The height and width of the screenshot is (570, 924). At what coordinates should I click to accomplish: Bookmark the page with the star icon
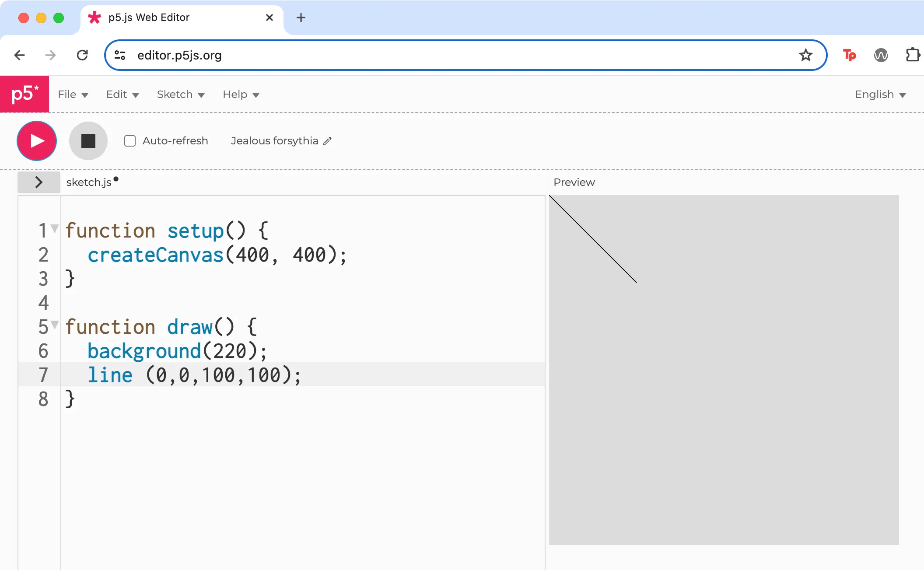tap(805, 55)
